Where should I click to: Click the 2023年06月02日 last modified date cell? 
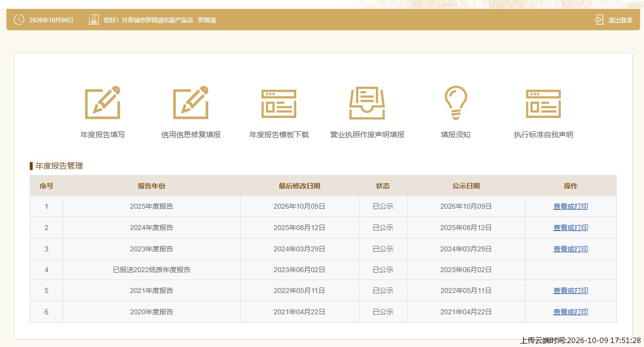[x=299, y=270]
